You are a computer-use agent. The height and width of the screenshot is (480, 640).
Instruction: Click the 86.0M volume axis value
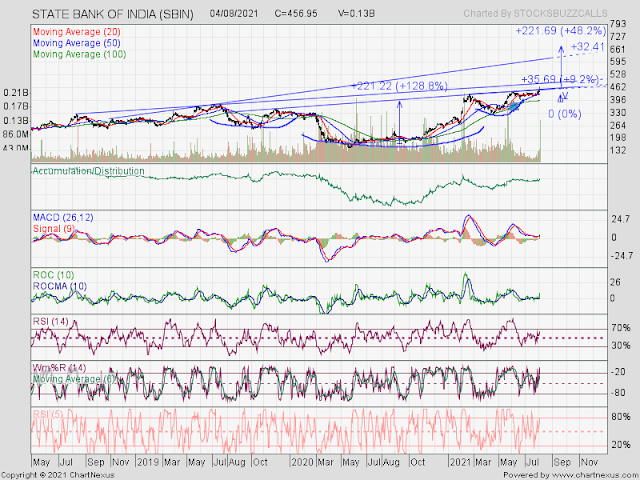[x=16, y=134]
